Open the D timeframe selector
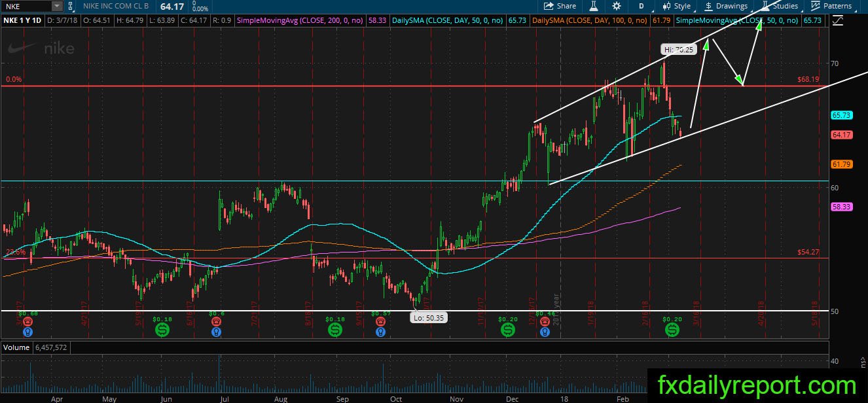The width and height of the screenshot is (868, 403). point(642,6)
